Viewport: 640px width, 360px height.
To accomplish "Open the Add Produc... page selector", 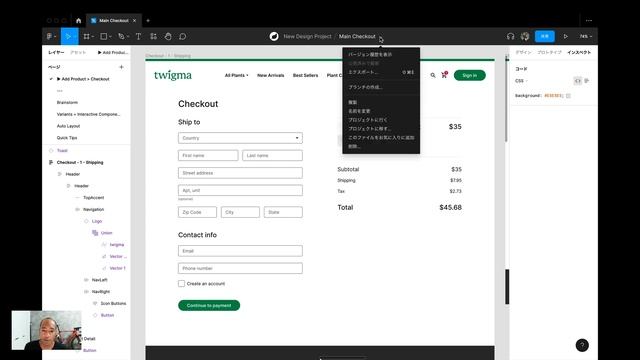I will click(113, 52).
